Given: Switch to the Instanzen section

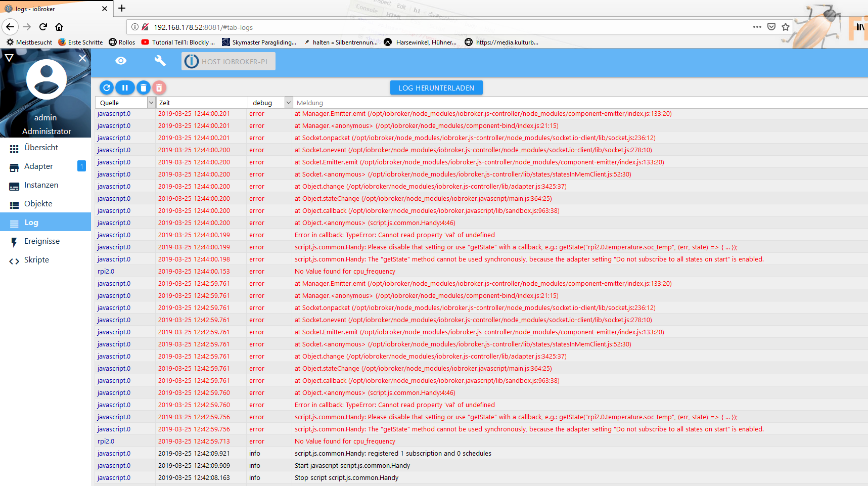Looking at the screenshot, I should click(40, 185).
